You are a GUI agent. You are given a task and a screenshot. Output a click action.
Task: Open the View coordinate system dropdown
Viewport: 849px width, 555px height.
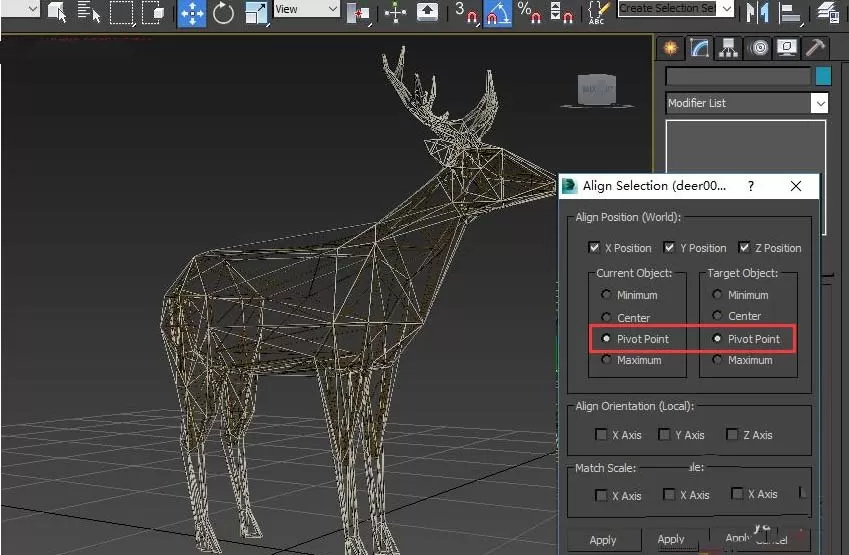coord(306,9)
